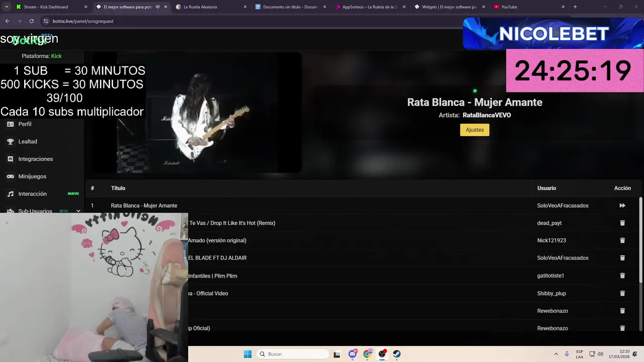Click the Infantiles | Plim Plim title
Viewport: 644px width, 362px height.
212,276
